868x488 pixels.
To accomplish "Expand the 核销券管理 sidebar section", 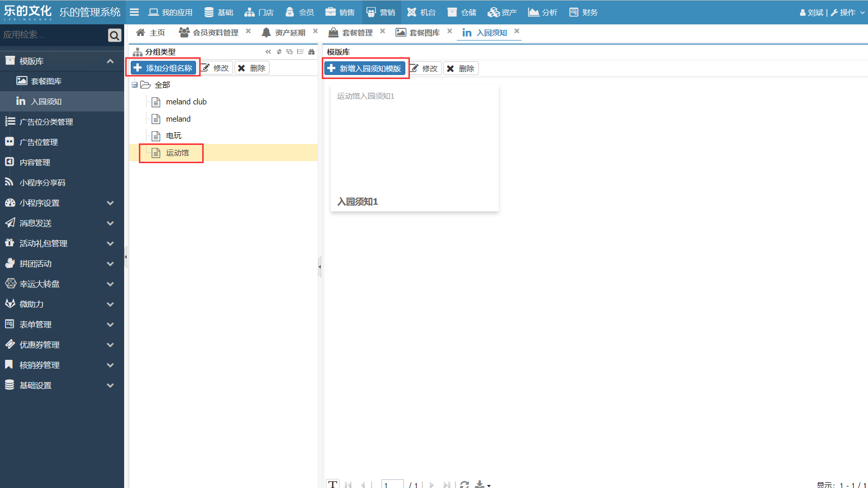I will (x=62, y=365).
